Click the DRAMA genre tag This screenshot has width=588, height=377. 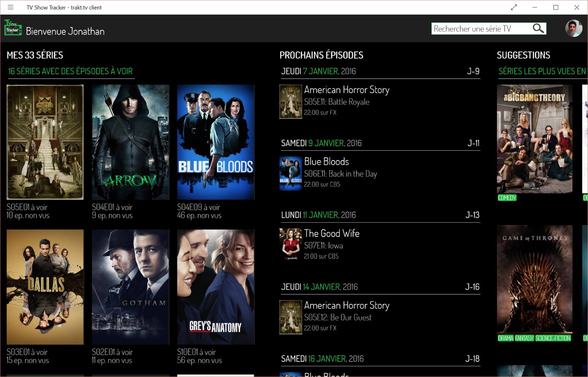(505, 338)
